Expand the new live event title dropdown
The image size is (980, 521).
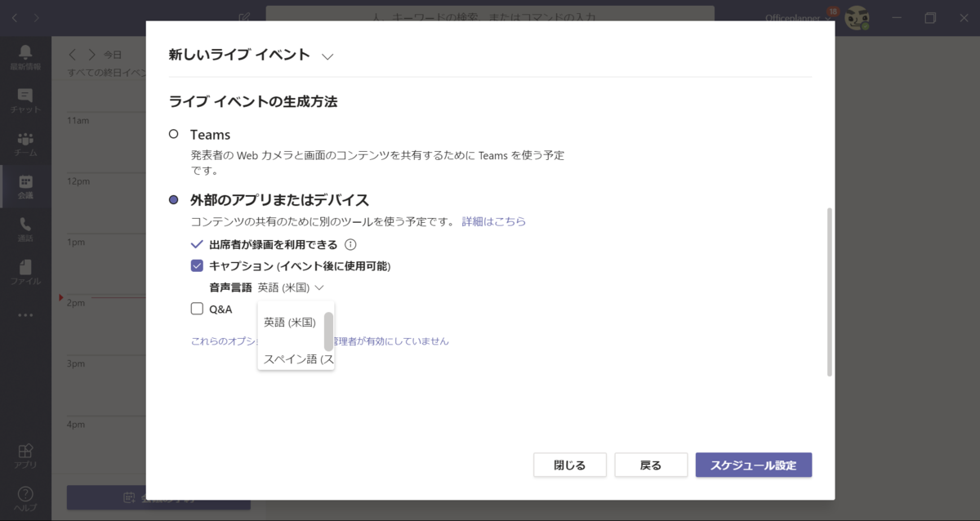click(327, 56)
